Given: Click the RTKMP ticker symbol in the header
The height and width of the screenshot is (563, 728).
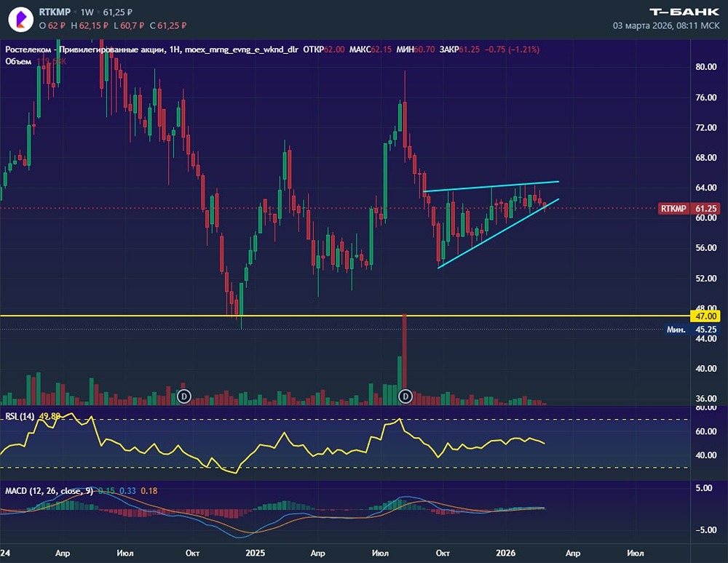Looking at the screenshot, I should [x=55, y=12].
